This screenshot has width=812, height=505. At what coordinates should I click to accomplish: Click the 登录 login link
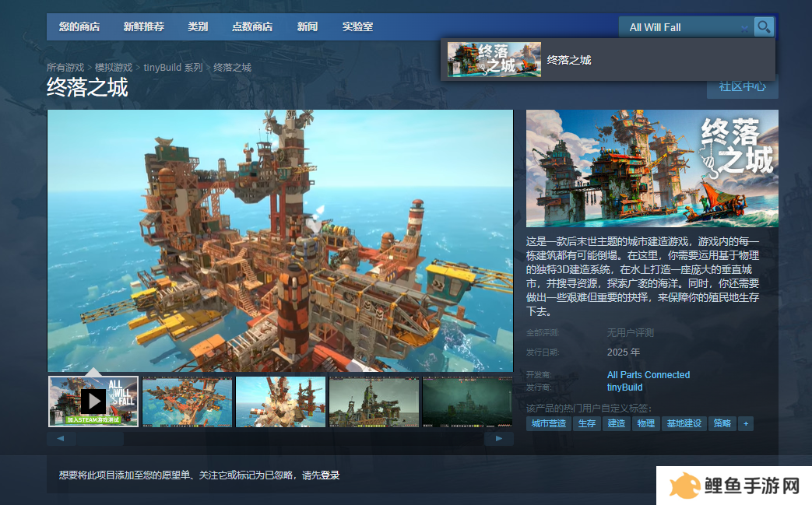[x=330, y=475]
